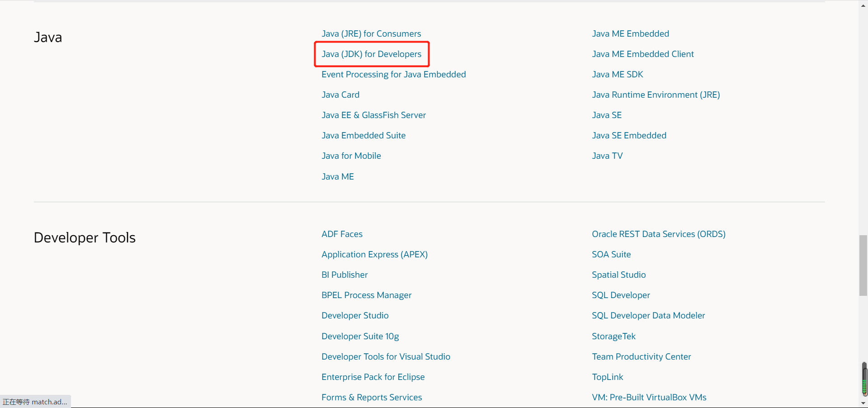Open BI Publisher link
This screenshot has width=868, height=408.
coord(344,275)
